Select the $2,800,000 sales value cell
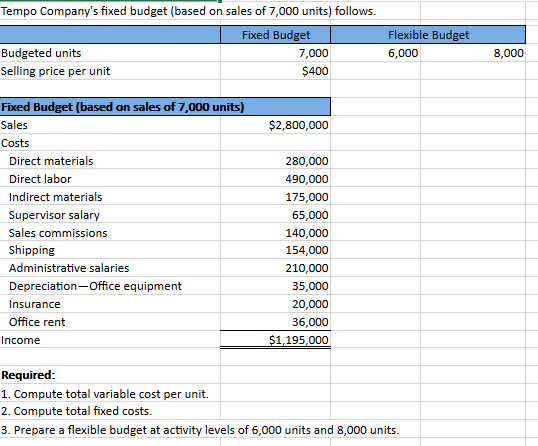The image size is (538, 446). (276, 125)
